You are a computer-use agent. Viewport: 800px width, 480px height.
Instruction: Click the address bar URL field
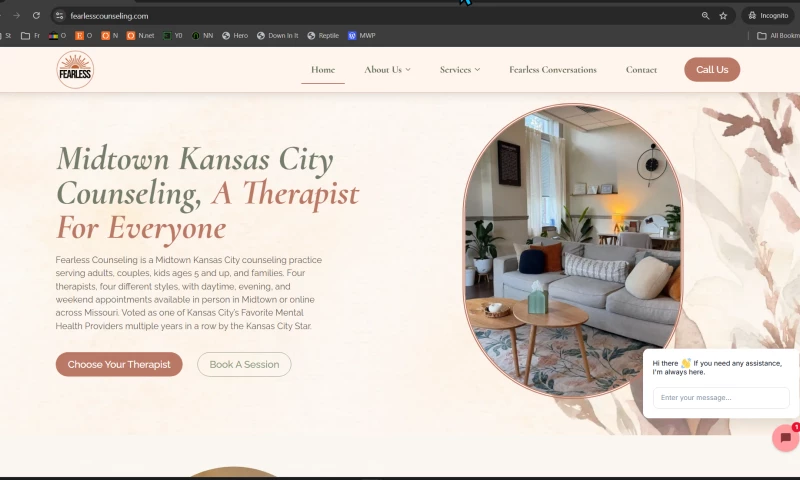point(378,16)
